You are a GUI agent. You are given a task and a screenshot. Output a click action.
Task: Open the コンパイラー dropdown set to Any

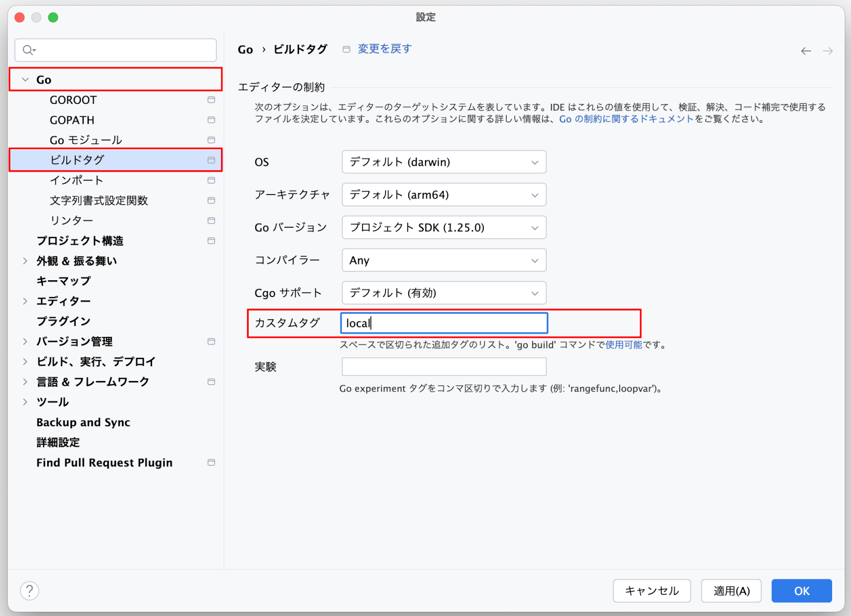[443, 260]
